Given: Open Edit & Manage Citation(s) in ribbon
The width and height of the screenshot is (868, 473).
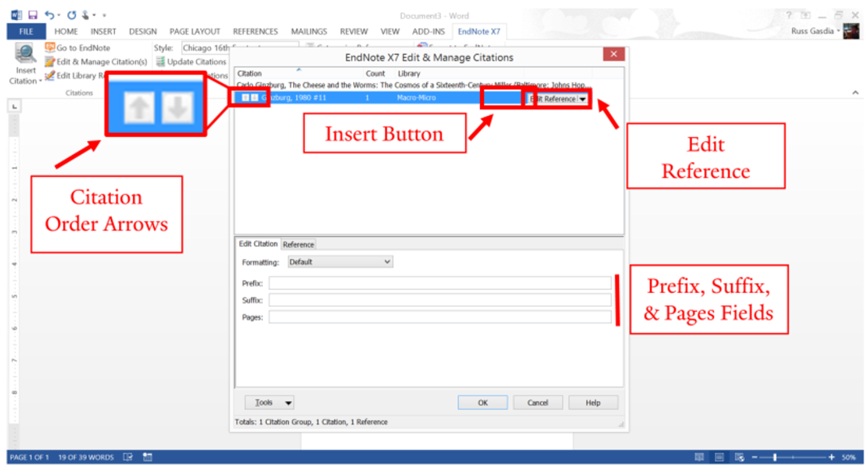Looking at the screenshot, I should click(x=96, y=62).
